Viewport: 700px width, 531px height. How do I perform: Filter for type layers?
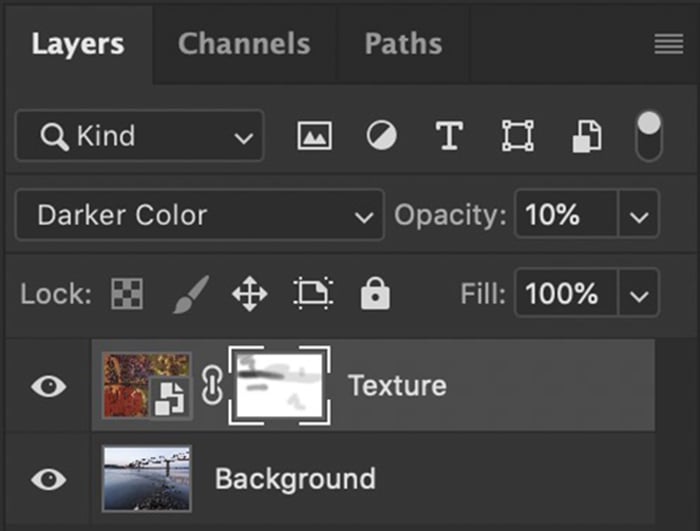(449, 135)
